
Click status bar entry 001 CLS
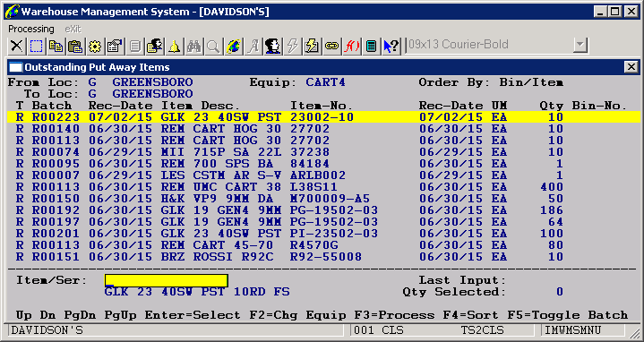point(379,330)
